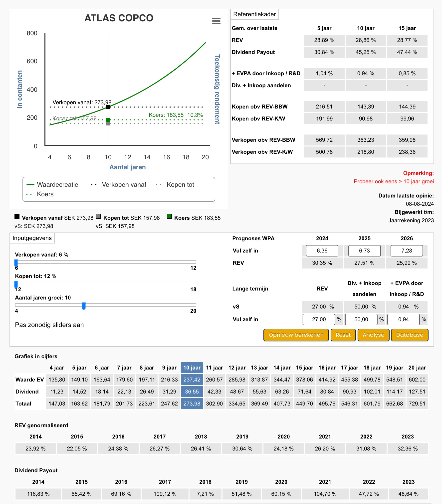
Task: Click the vS long-term REV value 27,00 %
Action: (322, 307)
